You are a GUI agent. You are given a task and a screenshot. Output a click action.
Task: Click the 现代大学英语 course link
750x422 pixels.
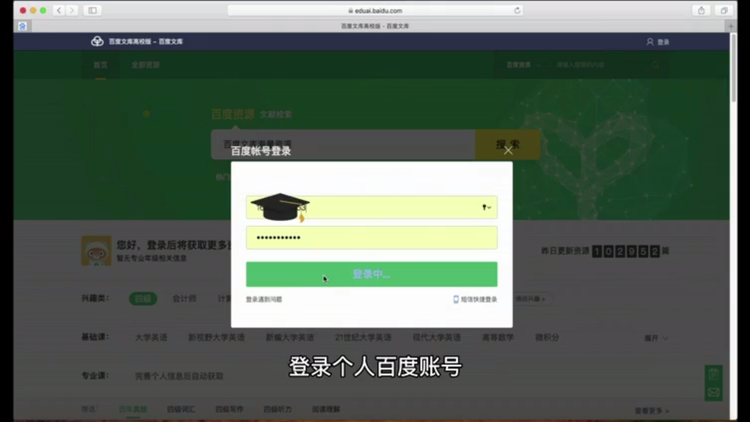coord(437,337)
